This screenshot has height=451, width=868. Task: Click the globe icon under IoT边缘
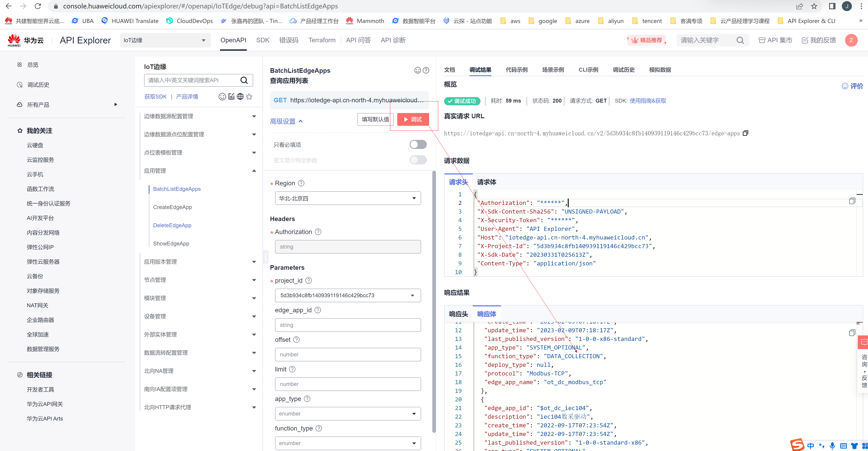pyautogui.click(x=240, y=97)
